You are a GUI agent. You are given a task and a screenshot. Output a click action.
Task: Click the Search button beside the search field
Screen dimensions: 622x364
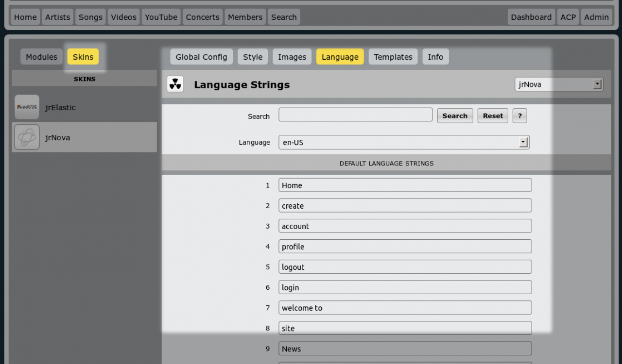[455, 116]
